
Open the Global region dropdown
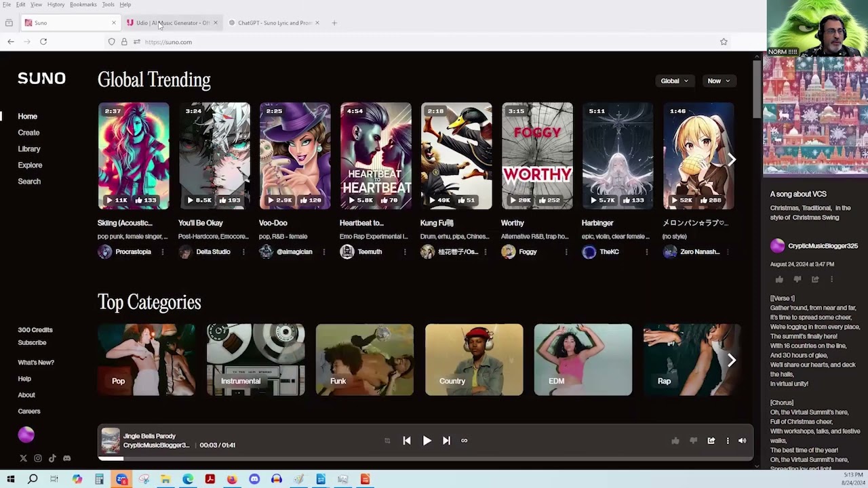(x=675, y=81)
